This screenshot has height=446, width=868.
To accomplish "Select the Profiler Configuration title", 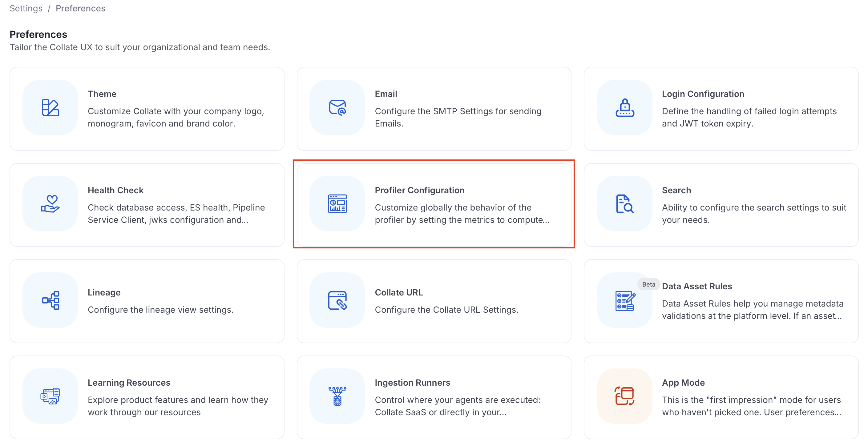I will click(419, 190).
